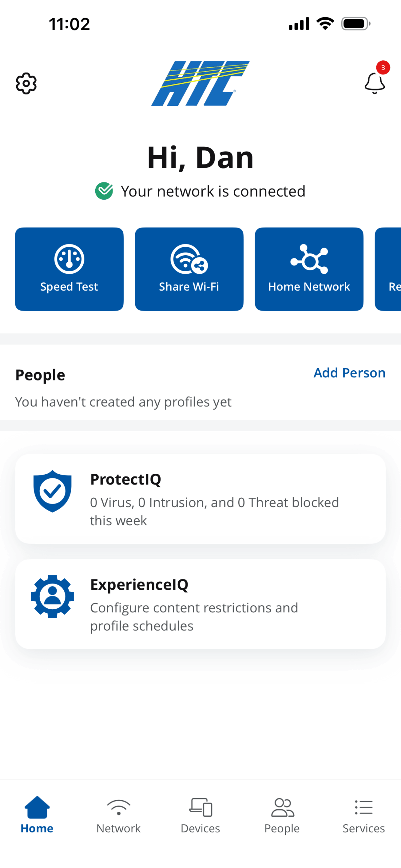Tap the ProtectIQ shield icon
Image resolution: width=401 pixels, height=868 pixels.
(x=53, y=491)
